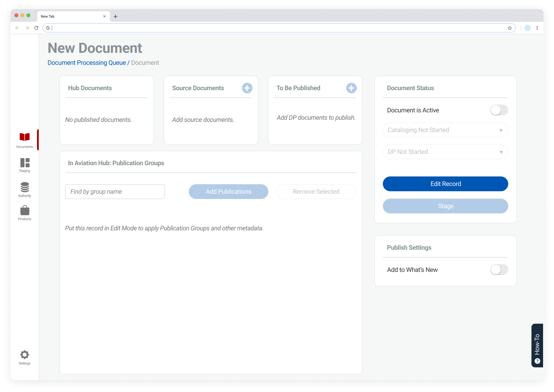554x392 pixels.
Task: Focus the Find by group name field
Action: 115,192
